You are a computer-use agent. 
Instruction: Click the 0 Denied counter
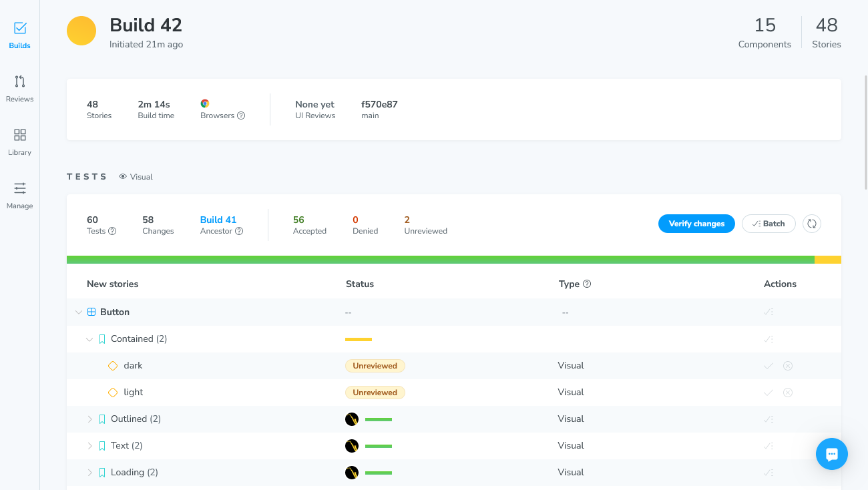click(x=365, y=225)
